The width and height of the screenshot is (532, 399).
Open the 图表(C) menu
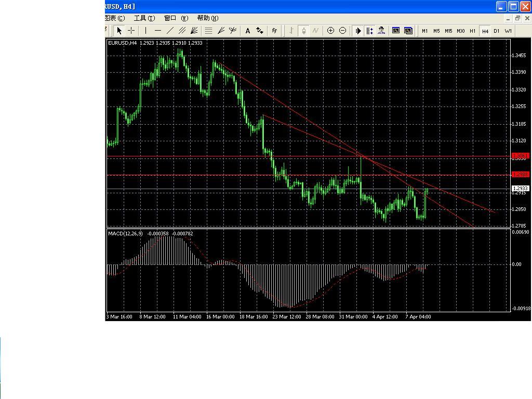(115, 18)
